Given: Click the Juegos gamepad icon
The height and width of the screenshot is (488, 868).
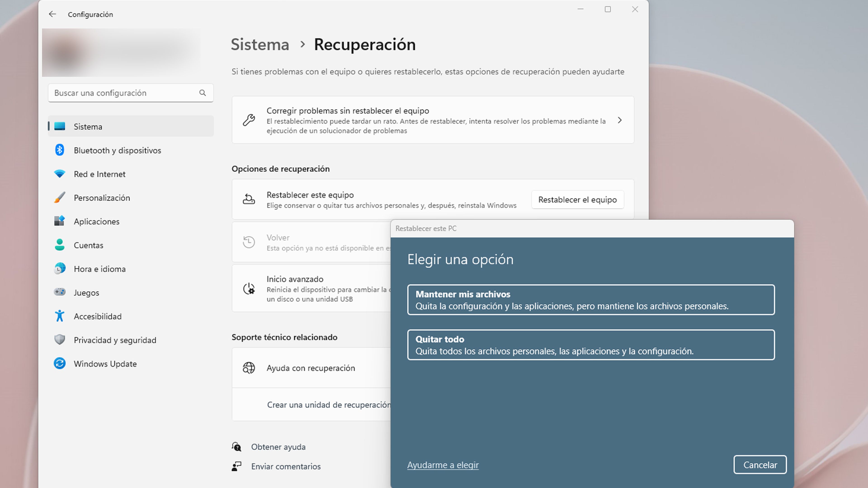Looking at the screenshot, I should pyautogui.click(x=60, y=292).
